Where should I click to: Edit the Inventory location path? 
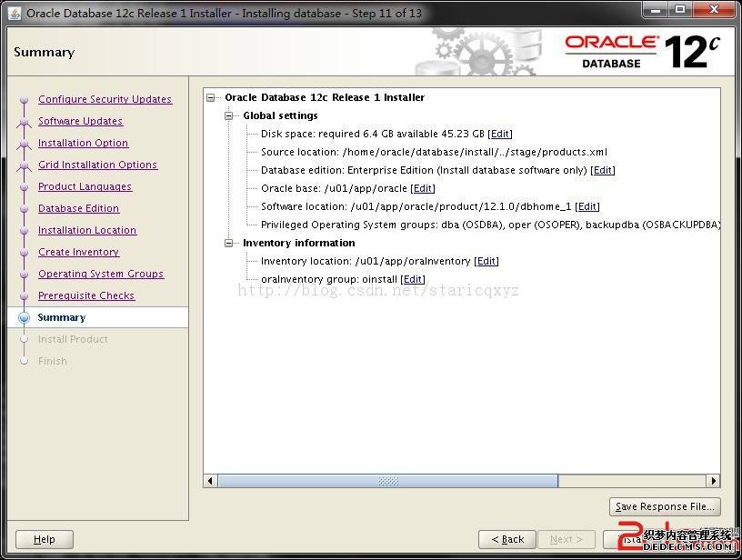pyautogui.click(x=486, y=261)
